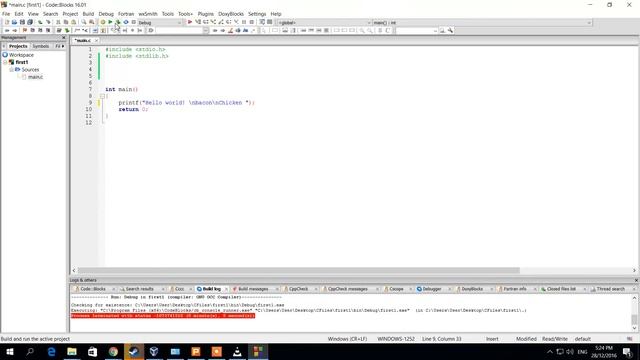Click the red process terminated log line
640x360 pixels.
[x=163, y=316]
